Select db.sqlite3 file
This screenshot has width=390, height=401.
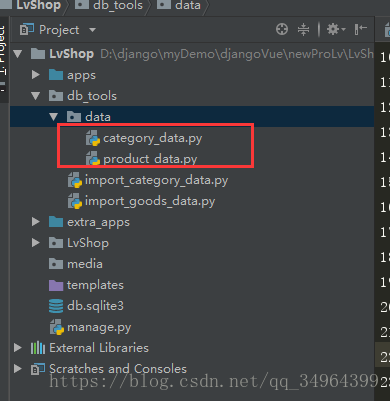95,306
